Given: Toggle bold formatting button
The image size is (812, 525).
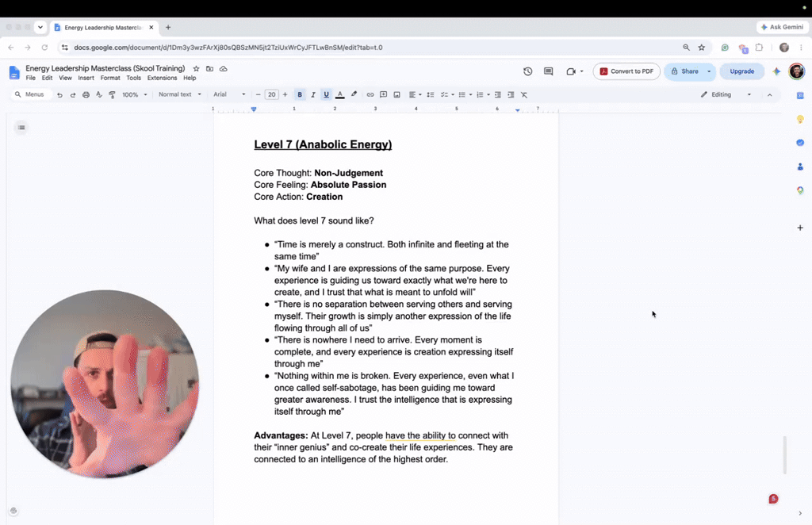Looking at the screenshot, I should click(299, 94).
